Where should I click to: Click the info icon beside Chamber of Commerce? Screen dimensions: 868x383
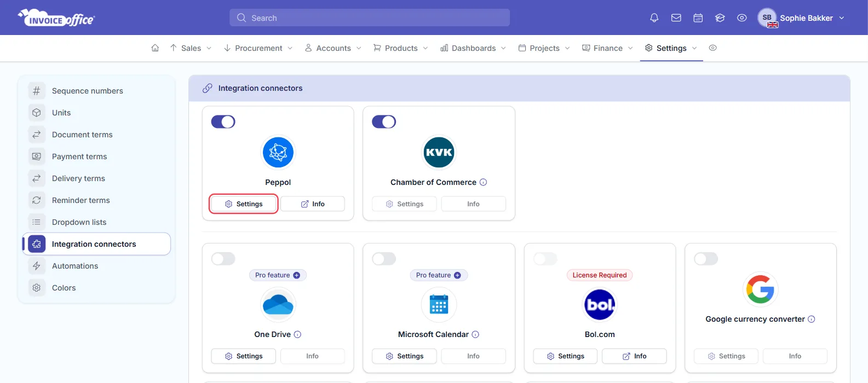[x=483, y=182]
